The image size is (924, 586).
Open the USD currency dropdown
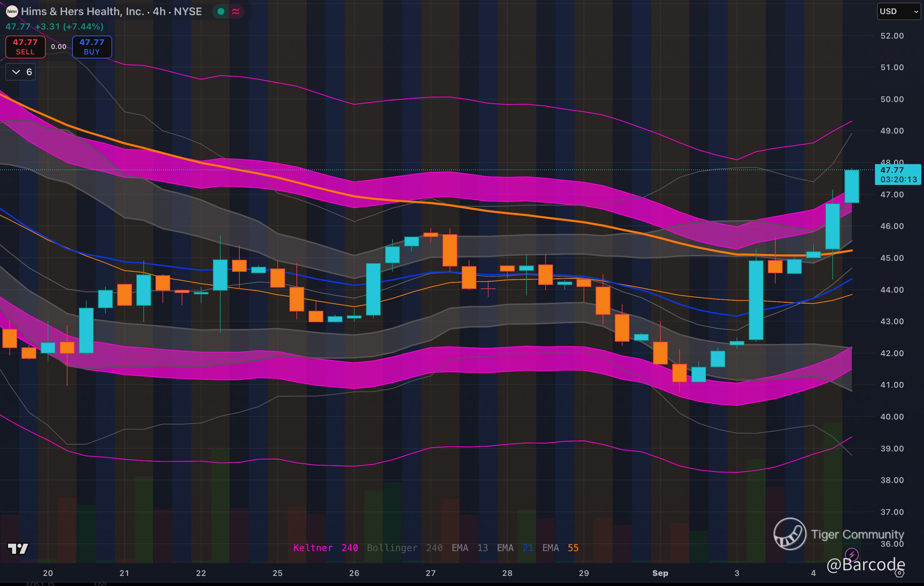click(x=899, y=11)
